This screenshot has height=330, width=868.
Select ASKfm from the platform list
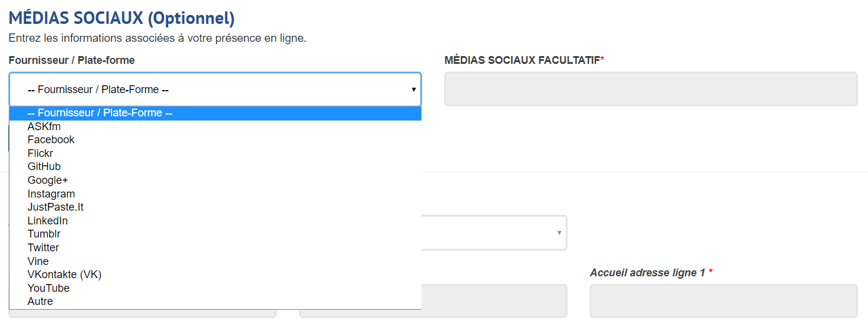click(44, 127)
